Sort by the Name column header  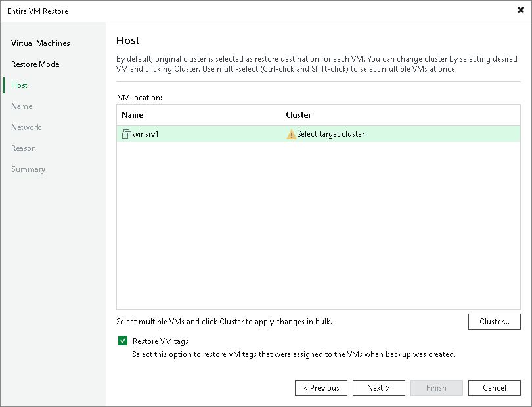click(x=132, y=115)
